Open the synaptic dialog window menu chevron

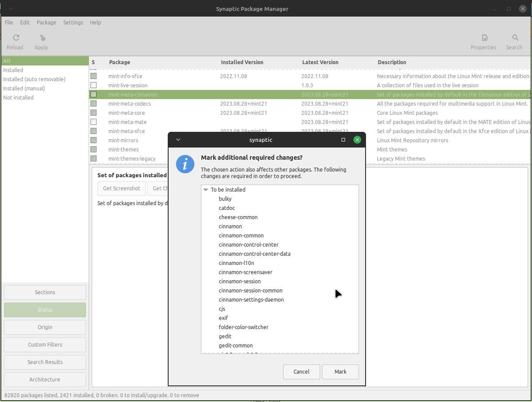(x=178, y=140)
